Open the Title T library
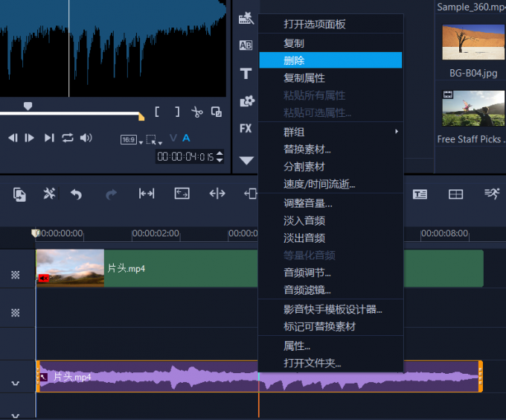The height and width of the screenshot is (420, 506). (246, 74)
